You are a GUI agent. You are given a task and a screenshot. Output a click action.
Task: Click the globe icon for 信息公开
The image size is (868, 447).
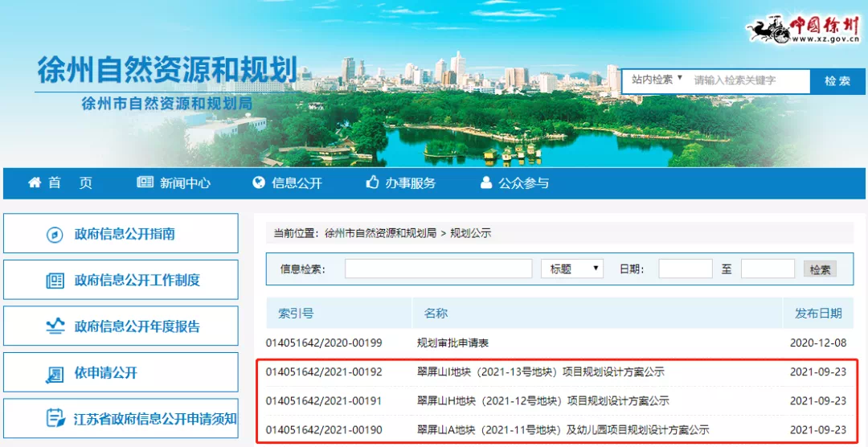click(x=259, y=182)
